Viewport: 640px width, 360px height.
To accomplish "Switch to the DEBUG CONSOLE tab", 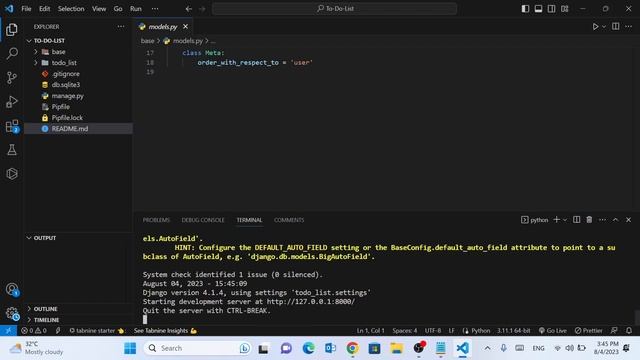I will 203,220.
